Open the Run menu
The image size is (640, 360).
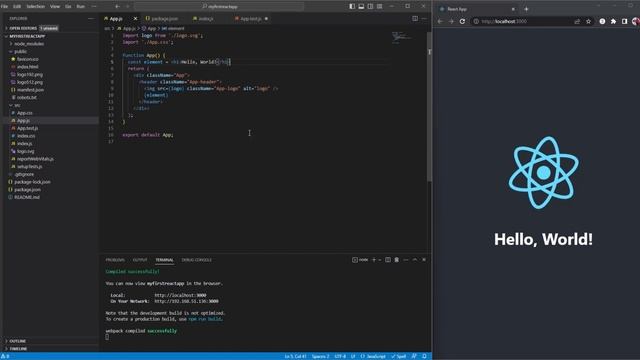80,7
